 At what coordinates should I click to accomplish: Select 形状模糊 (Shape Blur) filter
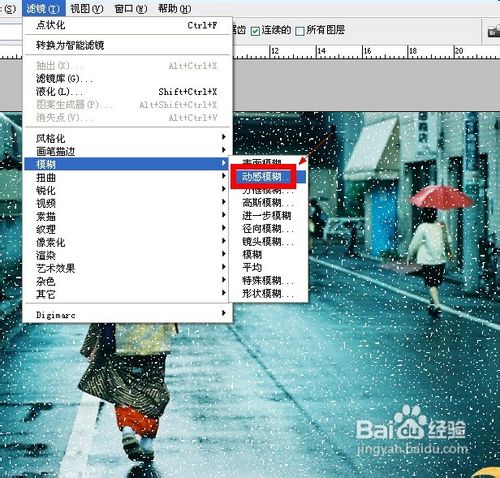pos(268,294)
